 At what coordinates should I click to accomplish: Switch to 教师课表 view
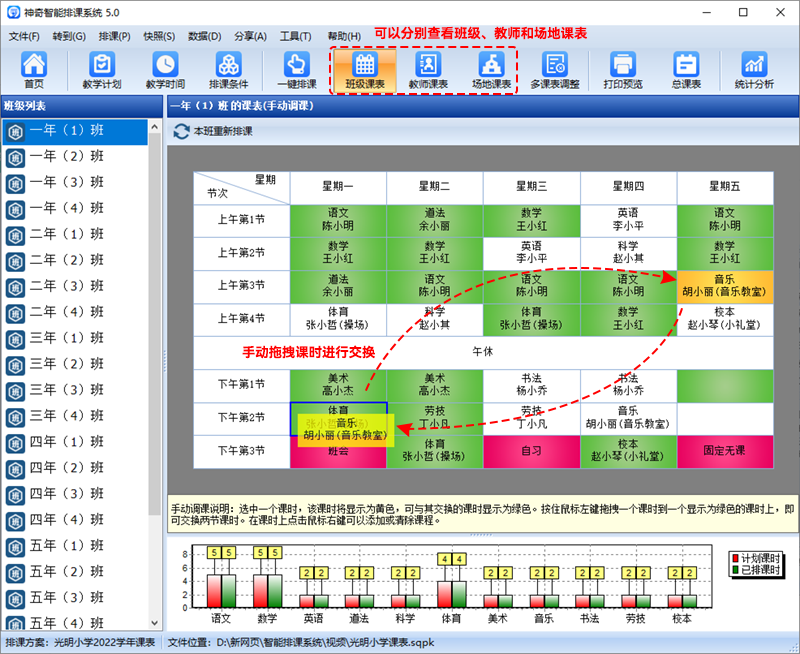pos(428,70)
